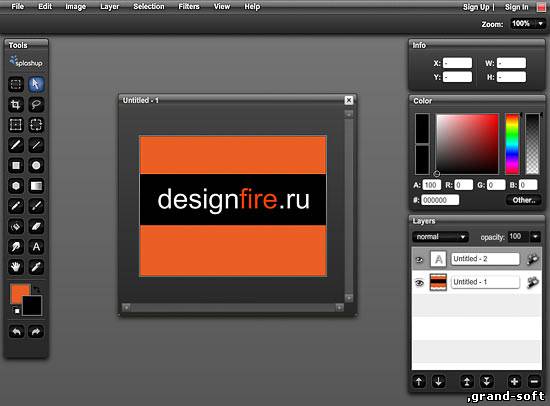Viewport: 550px width, 406px height.
Task: Pick the Polygon shape tool
Action: [16, 186]
